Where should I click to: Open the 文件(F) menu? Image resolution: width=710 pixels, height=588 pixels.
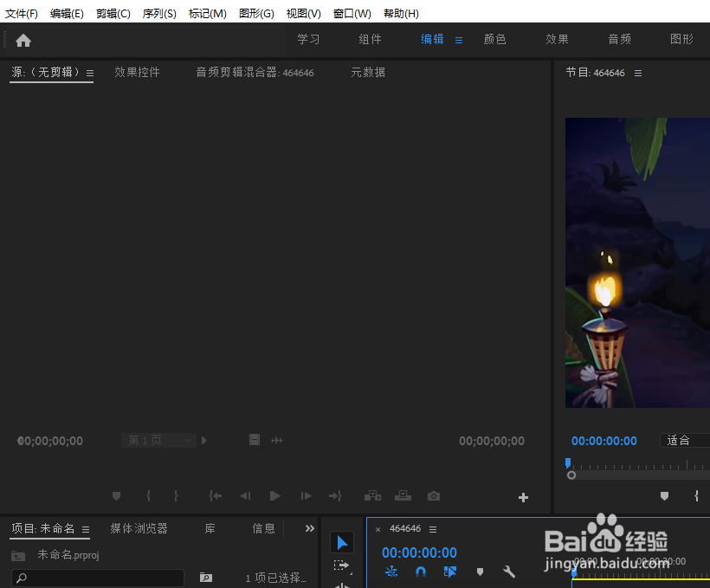pyautogui.click(x=22, y=14)
